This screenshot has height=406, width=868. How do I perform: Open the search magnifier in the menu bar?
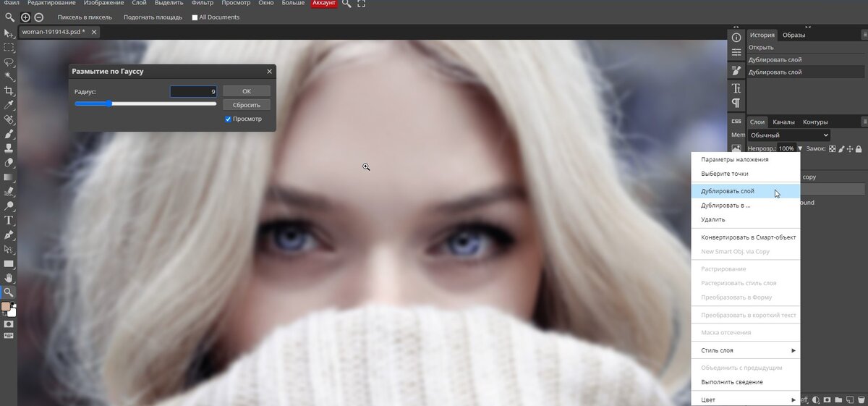tap(346, 4)
